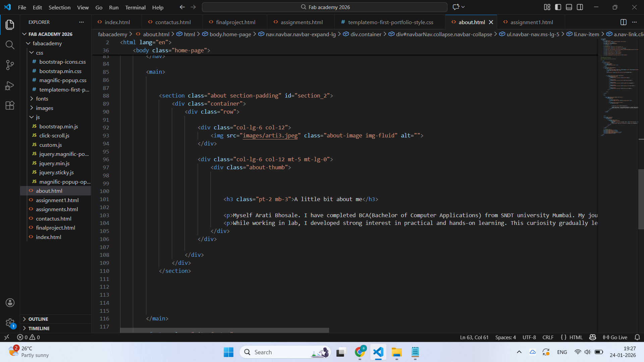Toggle the secondary side bar
This screenshot has height=362, width=644.
tap(580, 7)
